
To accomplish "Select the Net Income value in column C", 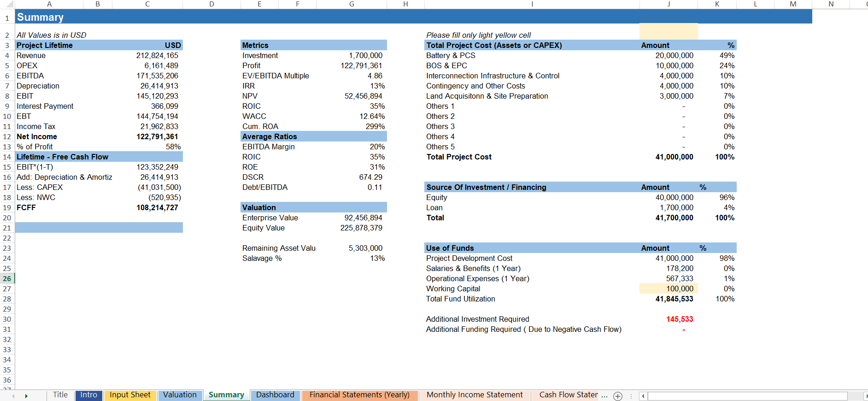I will [x=157, y=136].
